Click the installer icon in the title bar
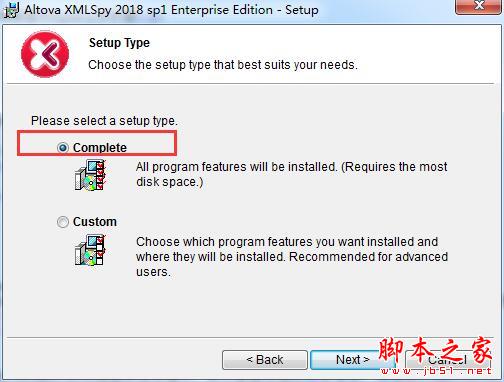The height and width of the screenshot is (382, 504). 11,10
